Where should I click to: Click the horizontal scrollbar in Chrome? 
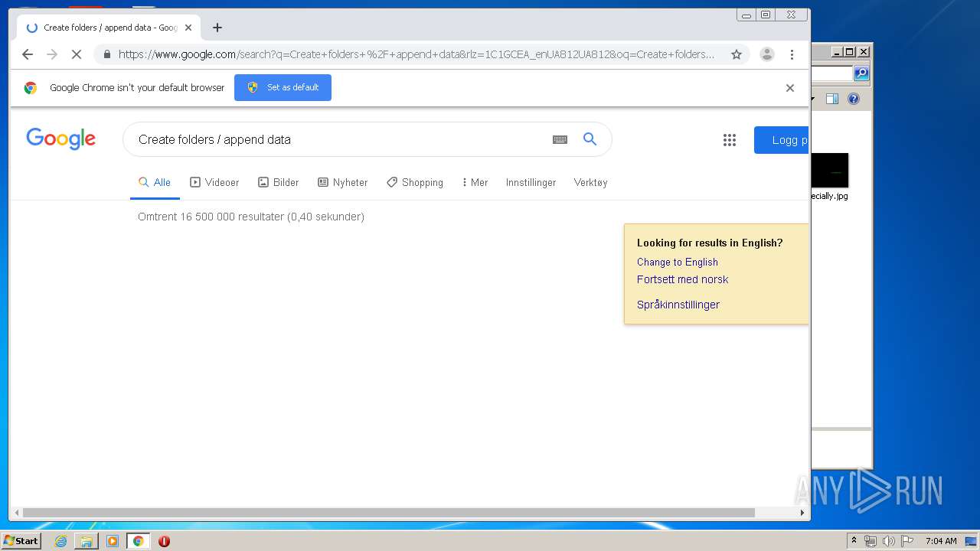[x=389, y=513]
